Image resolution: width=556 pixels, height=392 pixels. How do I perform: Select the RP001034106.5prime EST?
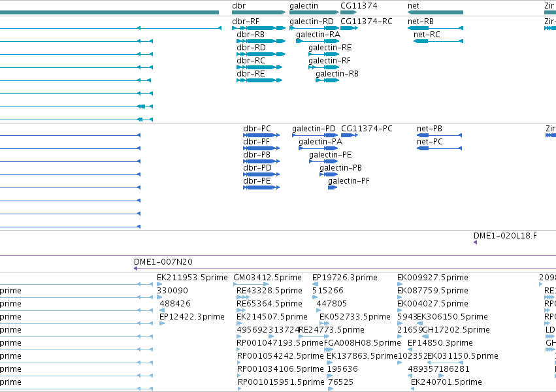[x=238, y=376]
